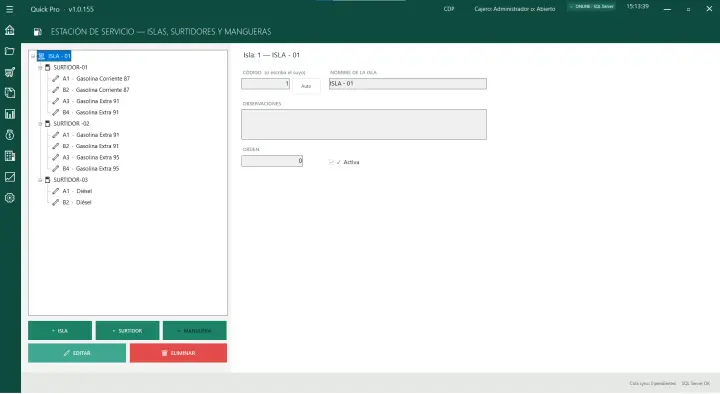The image size is (720, 394).
Task: Collapse the SURTIDOR -02 node
Action: pos(40,124)
